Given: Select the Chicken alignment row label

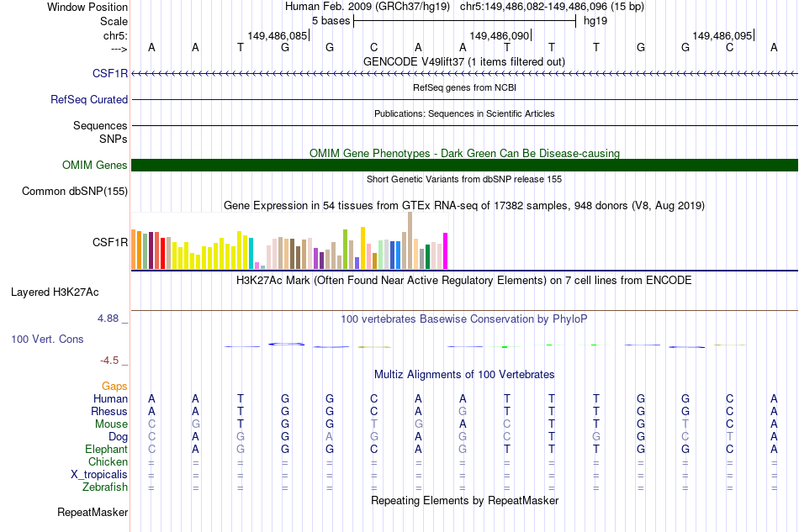Looking at the screenshot, I should pyautogui.click(x=108, y=461).
